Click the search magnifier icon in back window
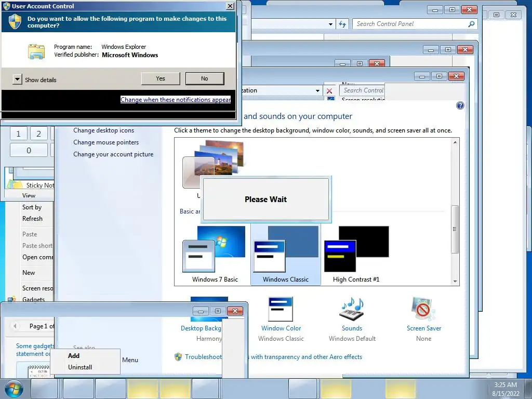The image size is (532, 399). [x=471, y=24]
